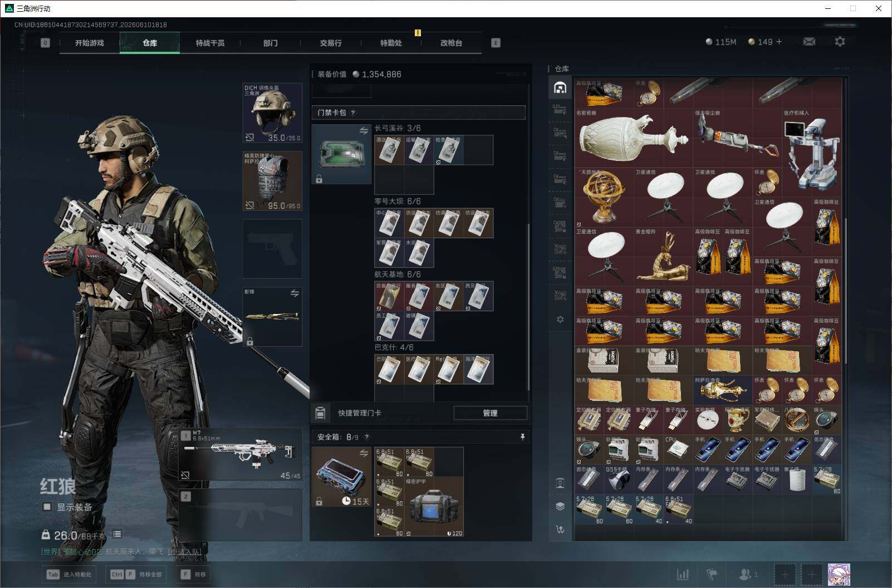The image size is (892, 588).
Task: Select the main warehouse sidebar icon
Action: point(560,87)
